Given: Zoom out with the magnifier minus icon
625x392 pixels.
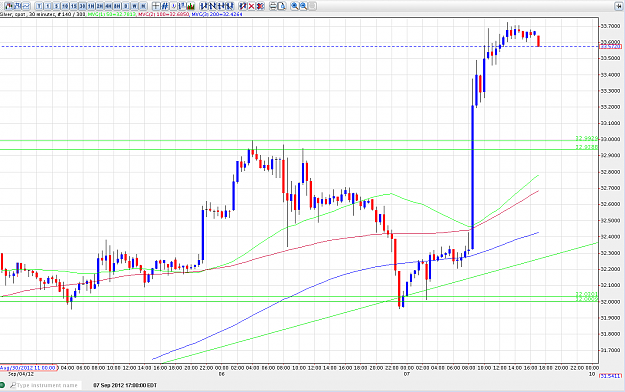Looking at the screenshot, I should [303, 6].
